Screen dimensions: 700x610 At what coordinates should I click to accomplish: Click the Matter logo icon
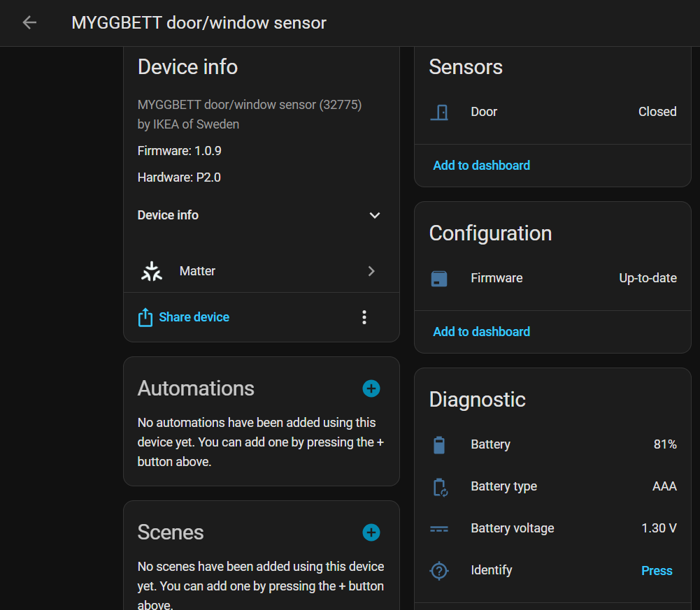coord(152,271)
